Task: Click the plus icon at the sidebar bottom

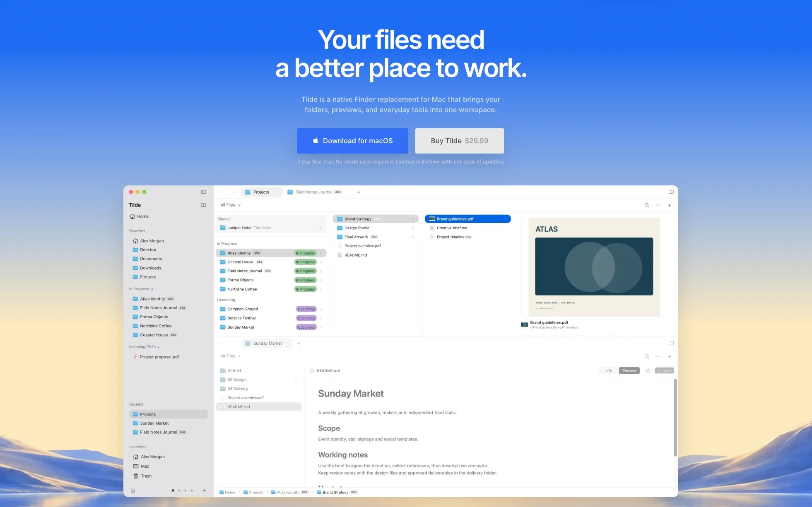Action: pyautogui.click(x=204, y=490)
